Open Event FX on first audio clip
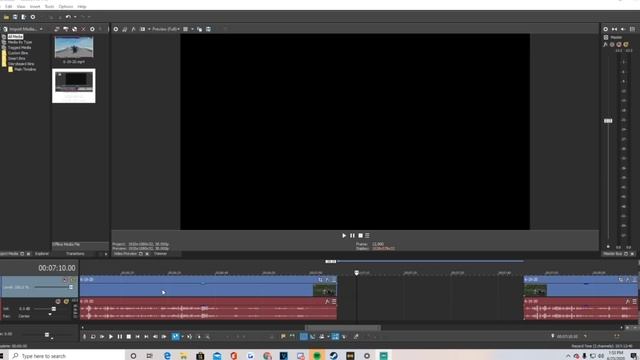The height and width of the screenshot is (360, 640). tap(327, 302)
